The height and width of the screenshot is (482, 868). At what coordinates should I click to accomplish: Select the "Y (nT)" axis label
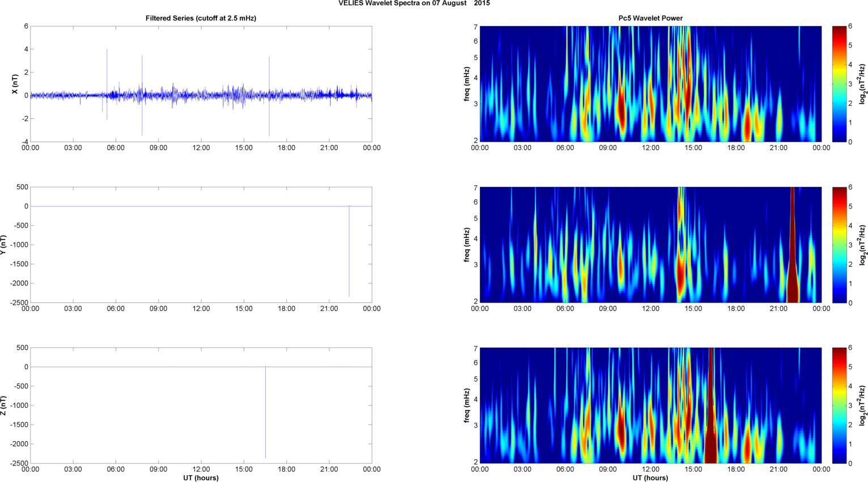pyautogui.click(x=3, y=245)
